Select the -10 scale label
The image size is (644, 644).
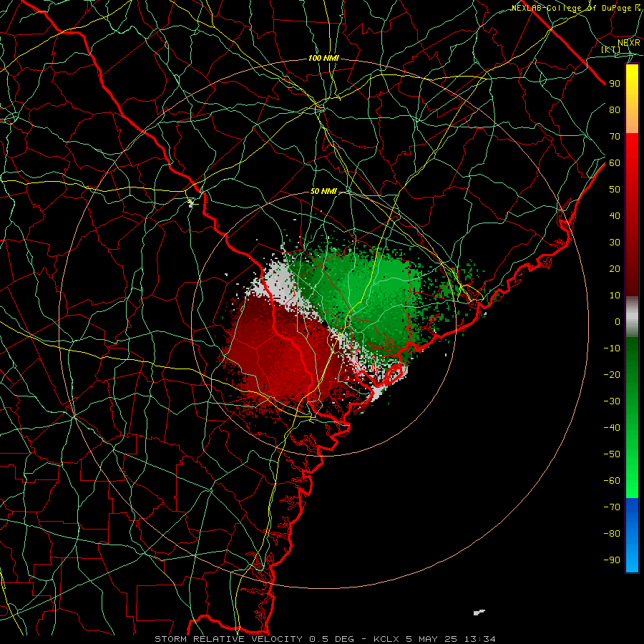(x=612, y=348)
